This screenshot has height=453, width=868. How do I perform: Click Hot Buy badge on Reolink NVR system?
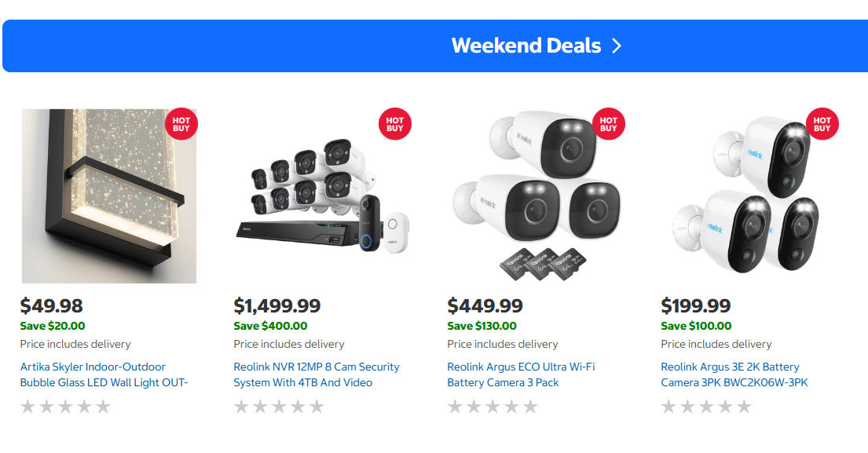(395, 124)
